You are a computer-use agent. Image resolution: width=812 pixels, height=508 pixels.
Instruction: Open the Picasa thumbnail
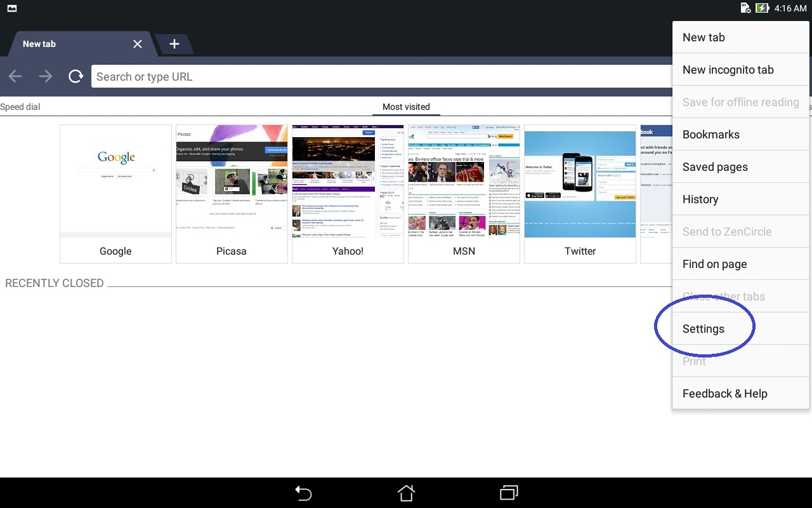[232, 181]
